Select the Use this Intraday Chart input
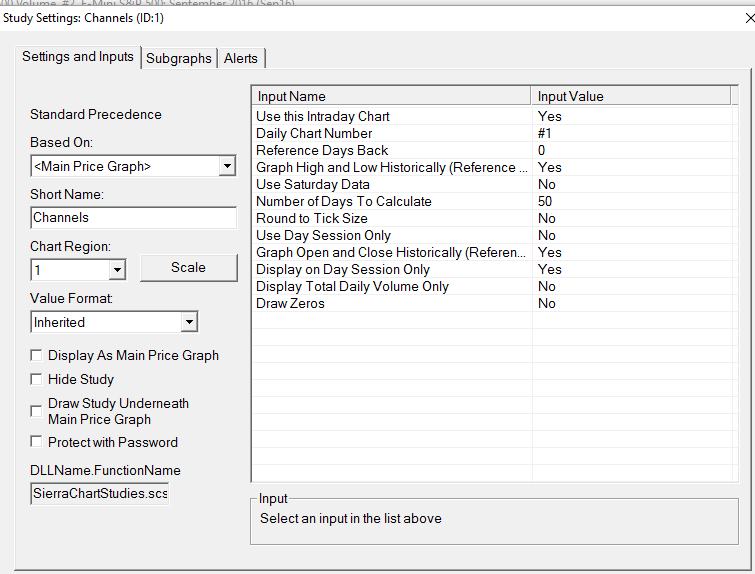This screenshot has width=755, height=574. 322,116
